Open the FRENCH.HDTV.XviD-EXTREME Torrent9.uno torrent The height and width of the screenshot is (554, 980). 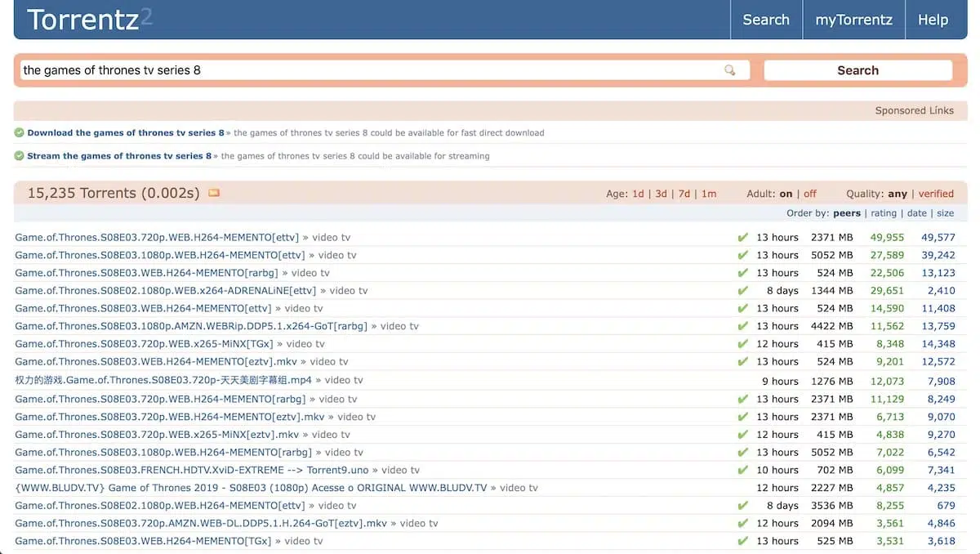point(192,470)
